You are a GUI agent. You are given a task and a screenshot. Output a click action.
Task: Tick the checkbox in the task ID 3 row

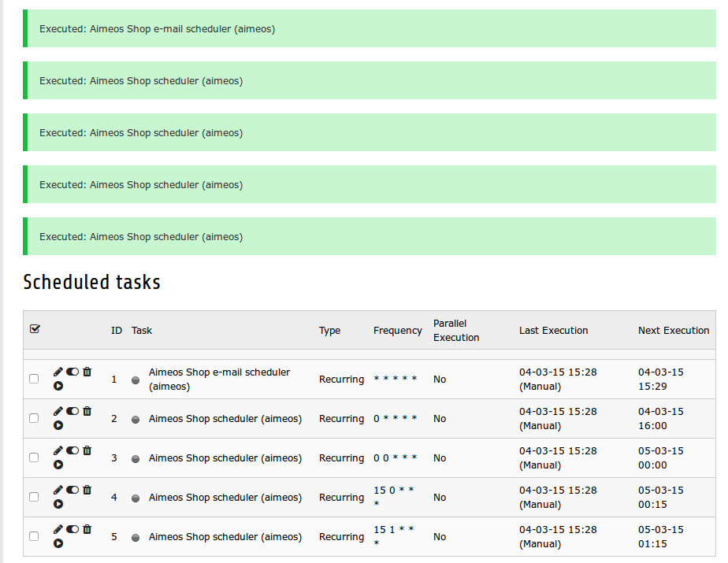[x=34, y=457]
